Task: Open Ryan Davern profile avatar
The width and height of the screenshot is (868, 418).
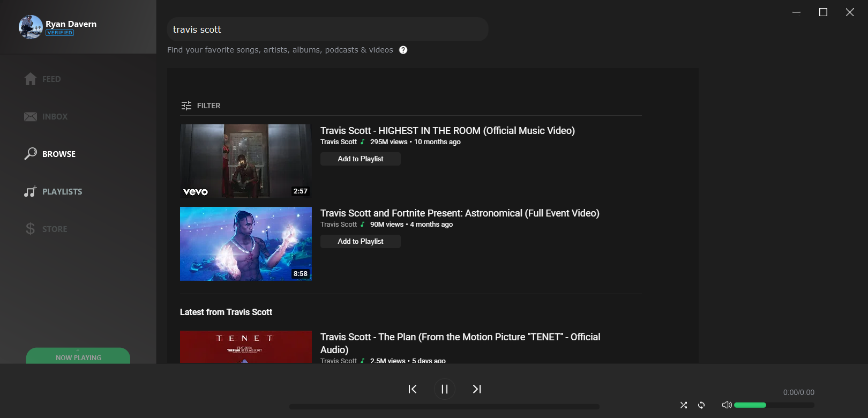Action: [x=31, y=27]
